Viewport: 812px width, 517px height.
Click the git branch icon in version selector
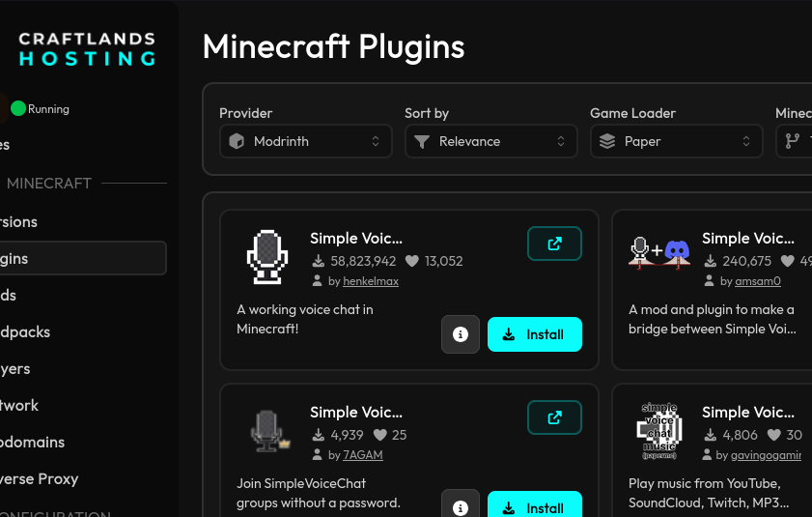793,141
